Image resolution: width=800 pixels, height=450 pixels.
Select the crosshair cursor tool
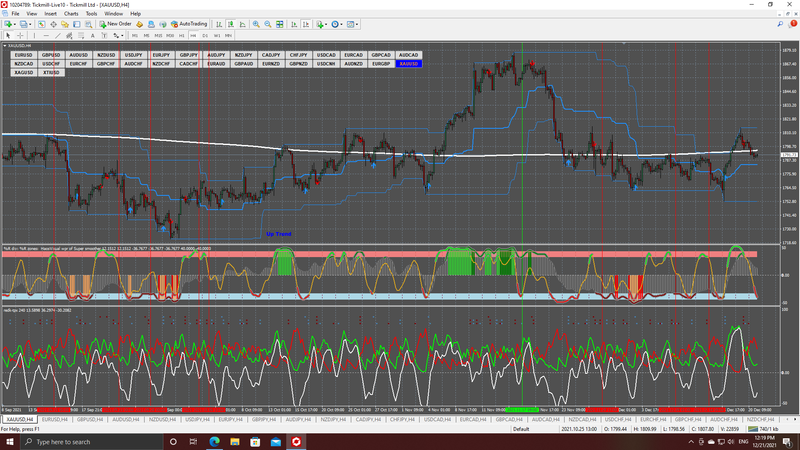pyautogui.click(x=20, y=36)
